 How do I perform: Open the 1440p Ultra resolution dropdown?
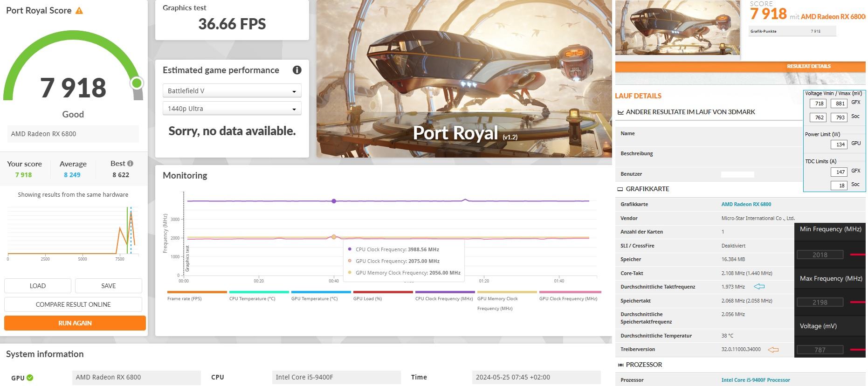pos(232,109)
